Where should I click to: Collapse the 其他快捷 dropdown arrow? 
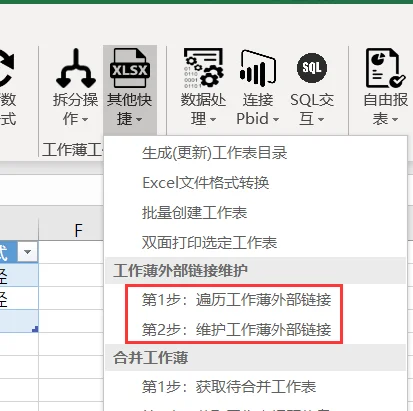[139, 119]
